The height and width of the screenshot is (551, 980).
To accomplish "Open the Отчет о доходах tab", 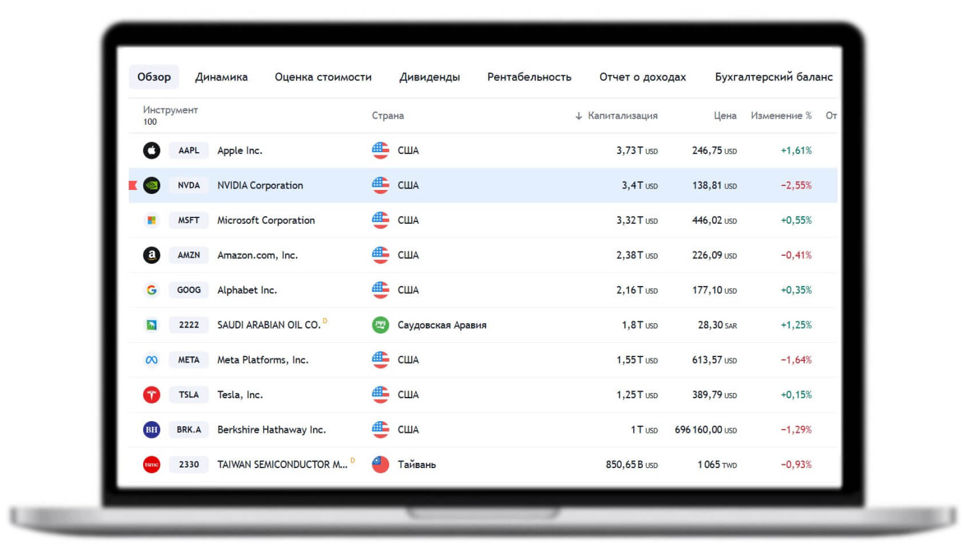I will point(643,77).
